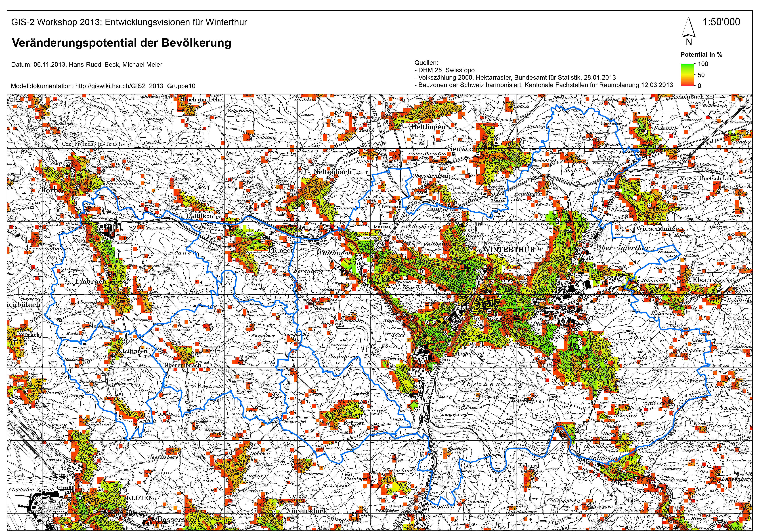Click the KLOTEN town label
Viewport: 759px width, 532px height.
click(140, 498)
